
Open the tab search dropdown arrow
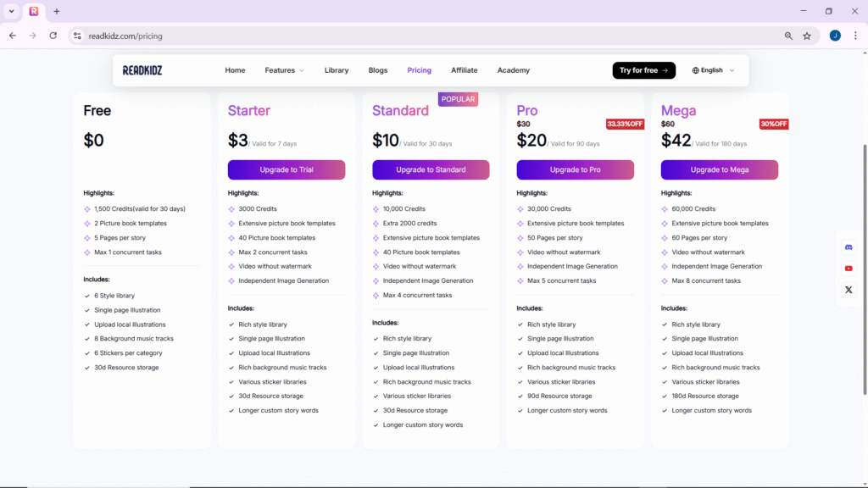pyautogui.click(x=11, y=11)
